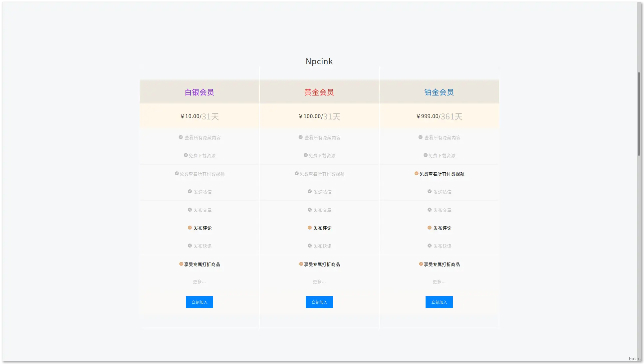The height and width of the screenshot is (364, 644).
Task: Click the 黄金会员 title in red
Action: click(x=319, y=92)
